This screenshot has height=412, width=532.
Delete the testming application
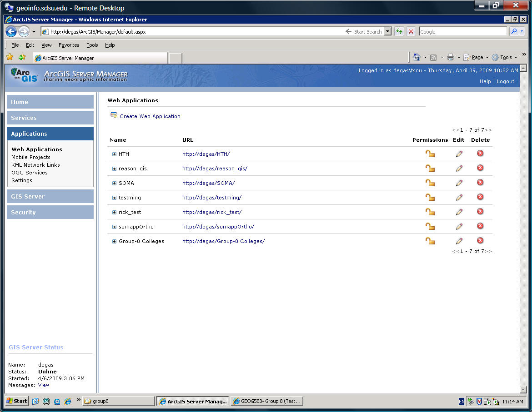[480, 197]
